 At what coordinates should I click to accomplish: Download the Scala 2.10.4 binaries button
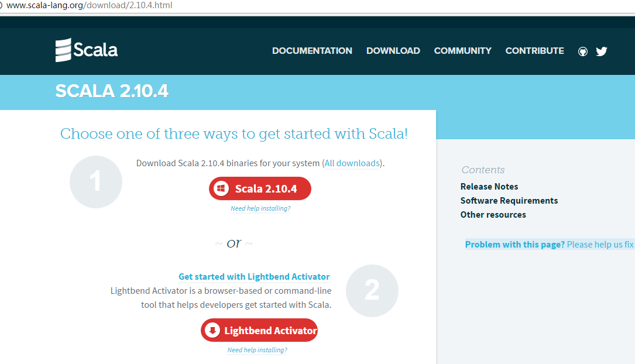[260, 188]
